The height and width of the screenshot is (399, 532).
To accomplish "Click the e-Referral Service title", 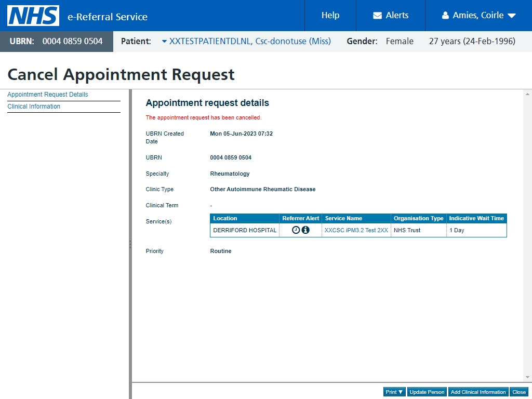I will click(108, 17).
